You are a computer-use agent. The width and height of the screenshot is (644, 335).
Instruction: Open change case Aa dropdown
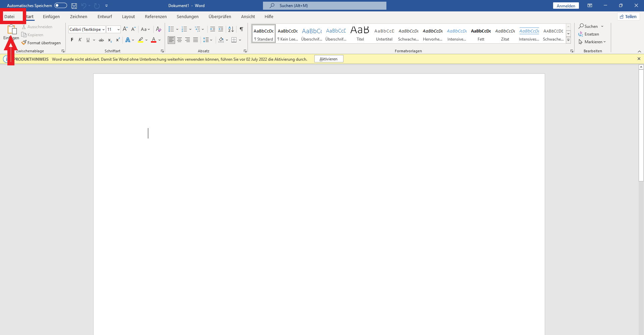146,29
